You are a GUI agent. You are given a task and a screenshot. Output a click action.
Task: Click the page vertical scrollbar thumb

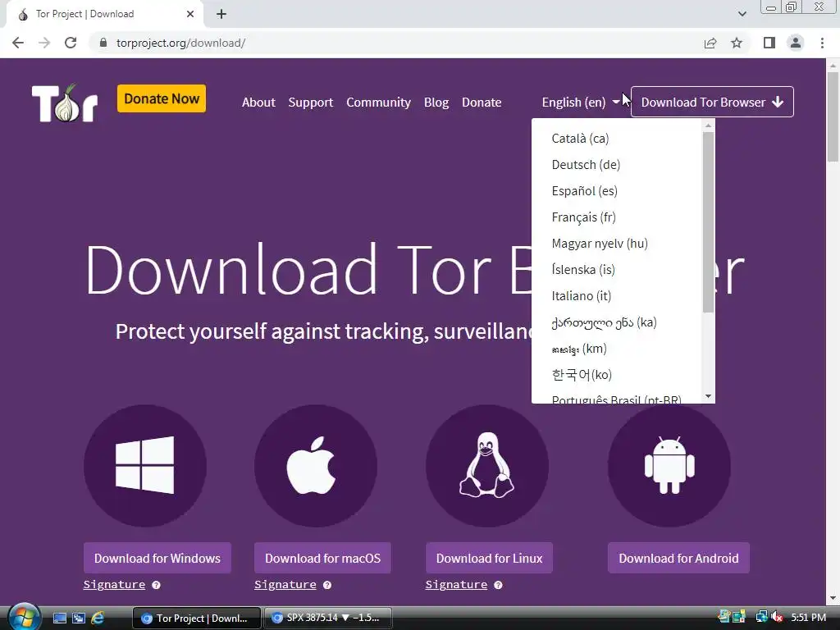833,116
